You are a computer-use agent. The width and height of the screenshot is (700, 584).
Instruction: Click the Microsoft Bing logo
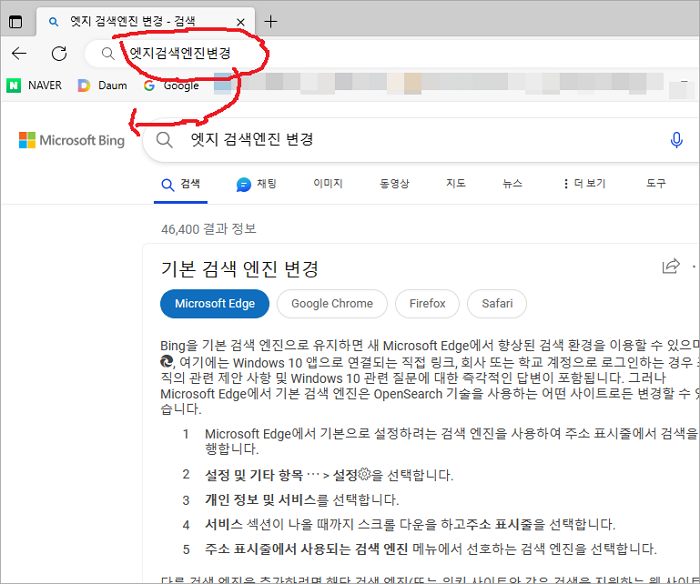point(71,140)
